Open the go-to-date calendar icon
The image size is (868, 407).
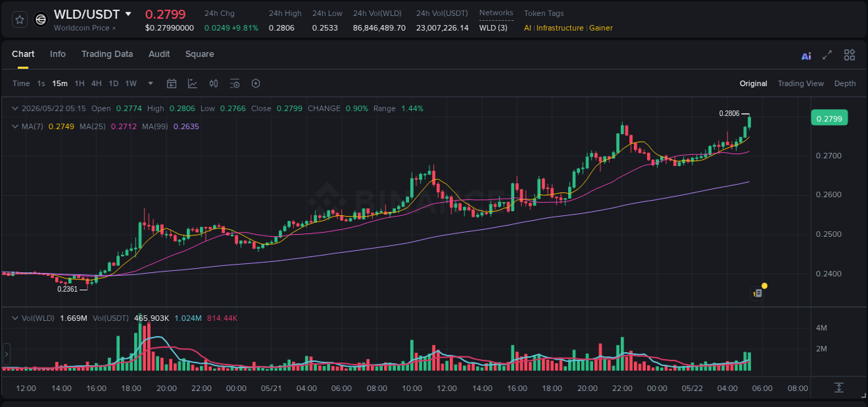172,83
